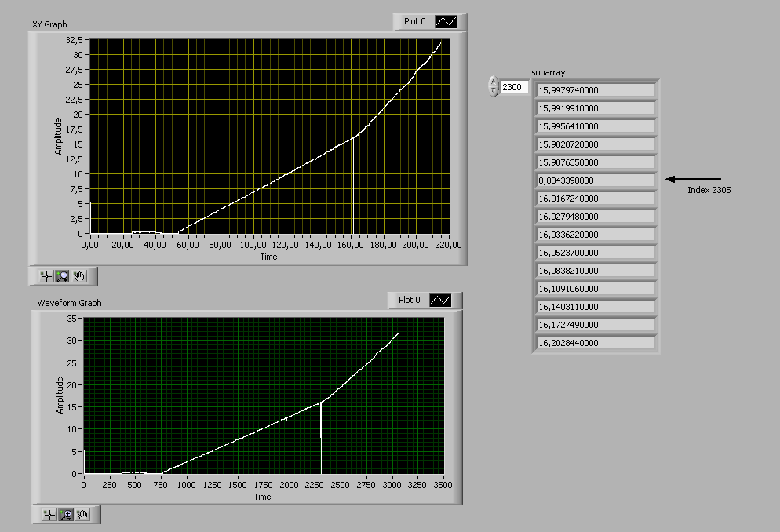Select XY Graph pan hand tool
The image size is (780, 532).
(x=79, y=276)
